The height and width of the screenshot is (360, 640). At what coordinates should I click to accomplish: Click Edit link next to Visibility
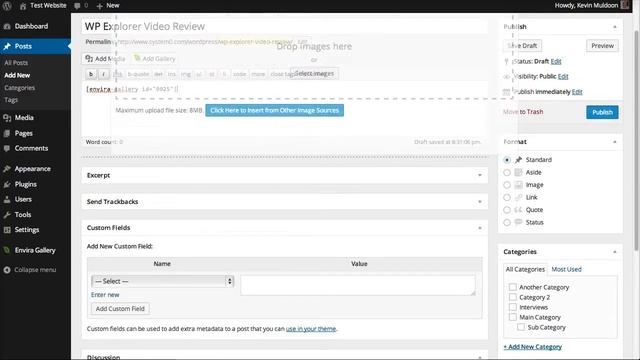coord(563,76)
